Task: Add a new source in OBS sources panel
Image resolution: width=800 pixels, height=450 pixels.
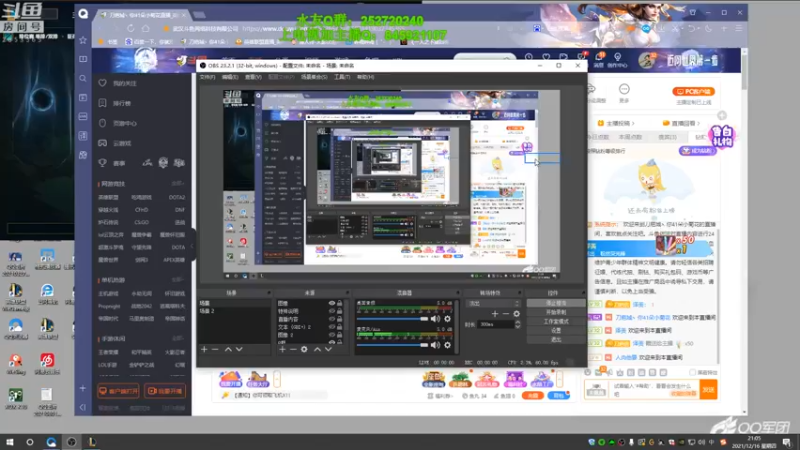Action: [282, 349]
